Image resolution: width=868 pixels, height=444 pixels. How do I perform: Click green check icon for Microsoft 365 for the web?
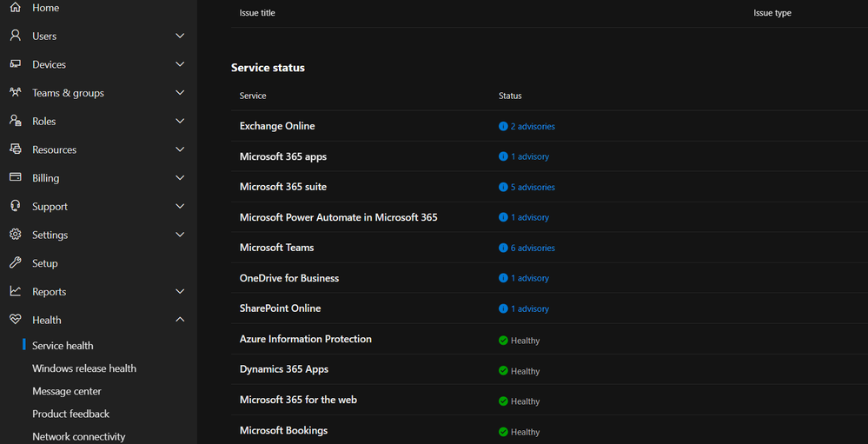(x=503, y=401)
